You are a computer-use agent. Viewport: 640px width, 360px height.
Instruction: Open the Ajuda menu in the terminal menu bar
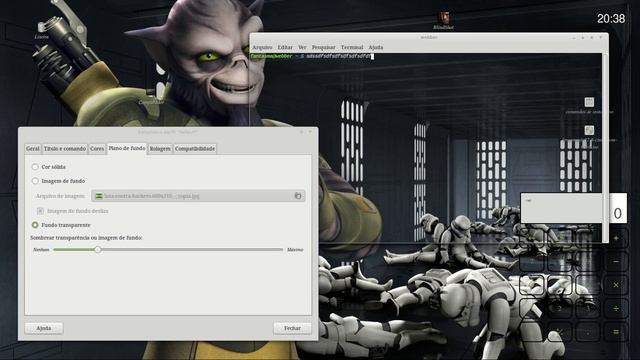pos(376,47)
